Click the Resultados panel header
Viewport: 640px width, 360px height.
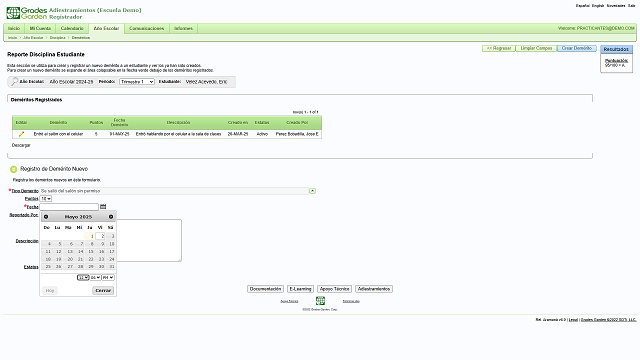[616, 49]
